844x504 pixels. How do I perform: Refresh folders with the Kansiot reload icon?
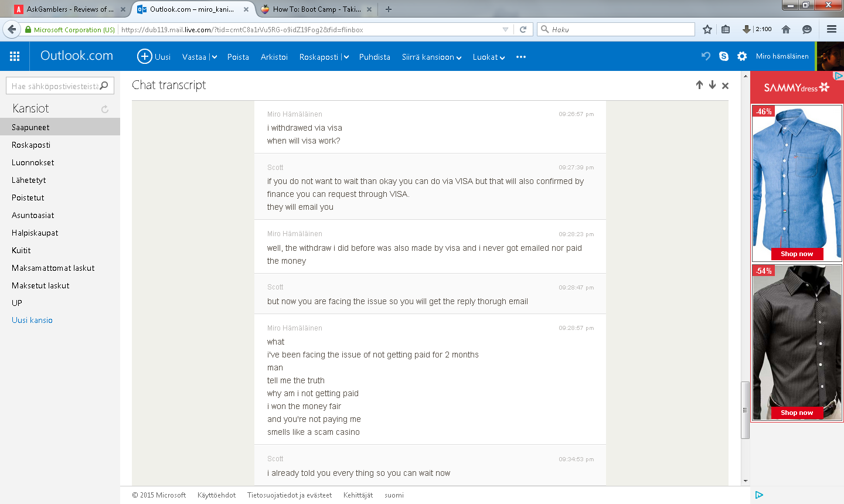(105, 109)
